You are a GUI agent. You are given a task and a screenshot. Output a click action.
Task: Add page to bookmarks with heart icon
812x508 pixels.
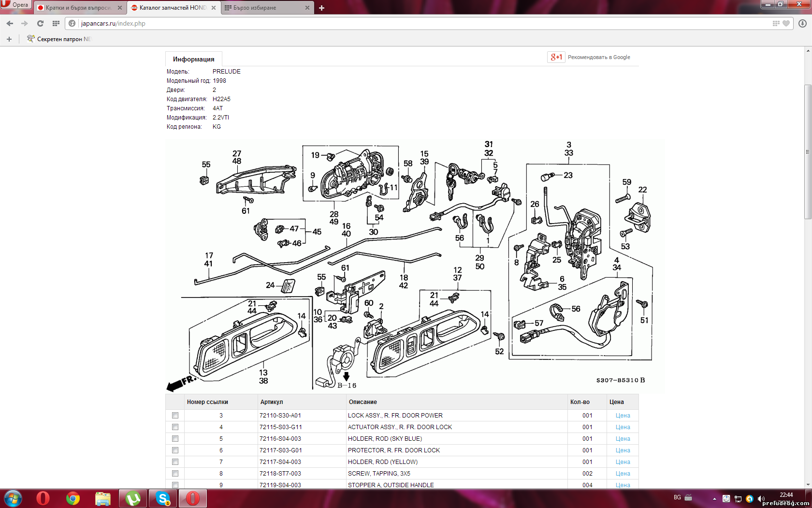coord(786,23)
